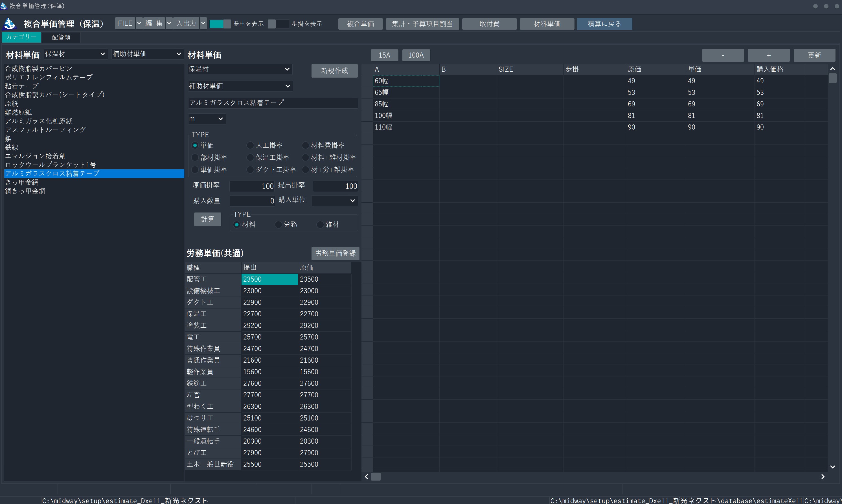Choose the 雑材 type radio button
The image size is (842, 504).
click(320, 225)
